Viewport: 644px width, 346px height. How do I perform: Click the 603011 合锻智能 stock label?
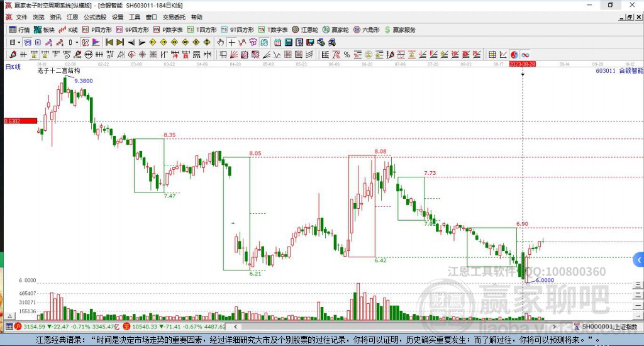[x=619, y=70]
